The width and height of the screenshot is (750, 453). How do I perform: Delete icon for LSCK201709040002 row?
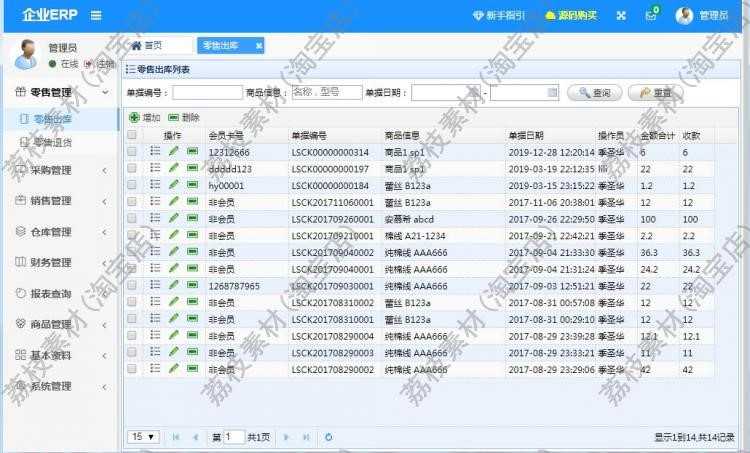tap(192, 252)
